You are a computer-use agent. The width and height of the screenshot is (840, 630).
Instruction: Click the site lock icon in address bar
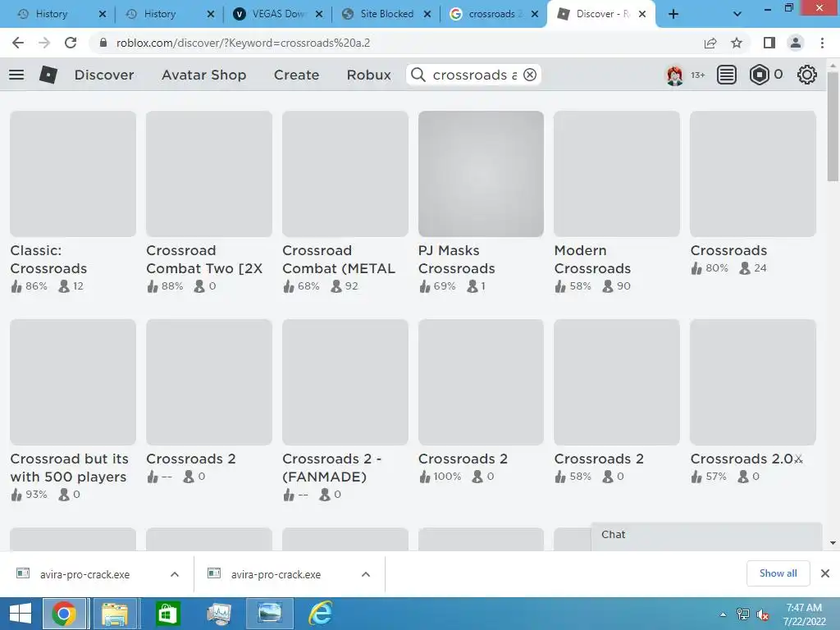[x=103, y=43]
